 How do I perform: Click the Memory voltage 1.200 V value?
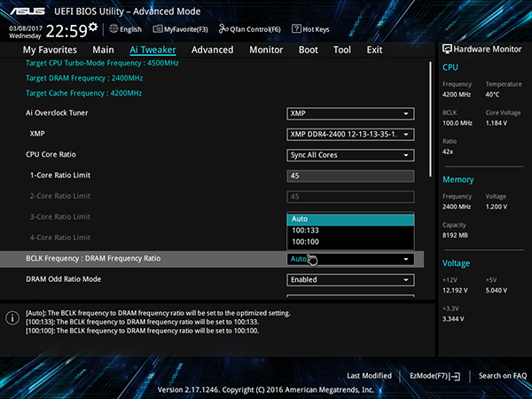tap(497, 207)
